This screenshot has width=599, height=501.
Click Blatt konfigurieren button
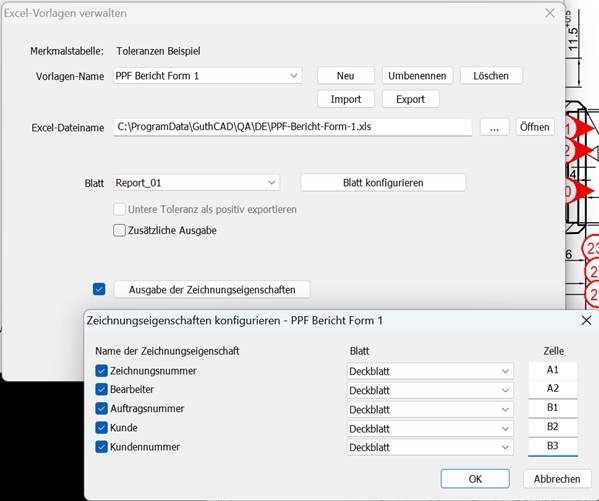pyautogui.click(x=383, y=183)
